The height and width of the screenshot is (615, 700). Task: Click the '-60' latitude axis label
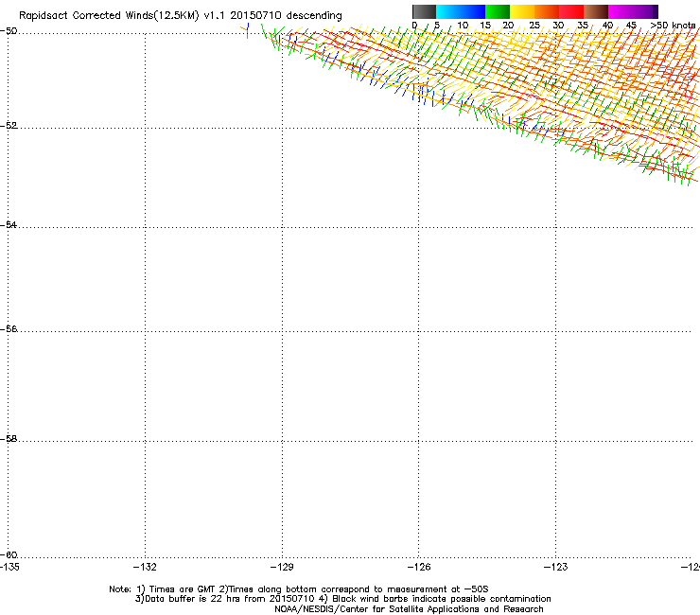(9, 554)
